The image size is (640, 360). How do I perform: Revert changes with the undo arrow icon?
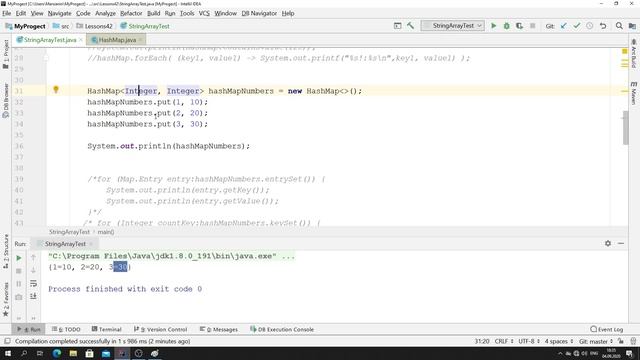tap(603, 26)
